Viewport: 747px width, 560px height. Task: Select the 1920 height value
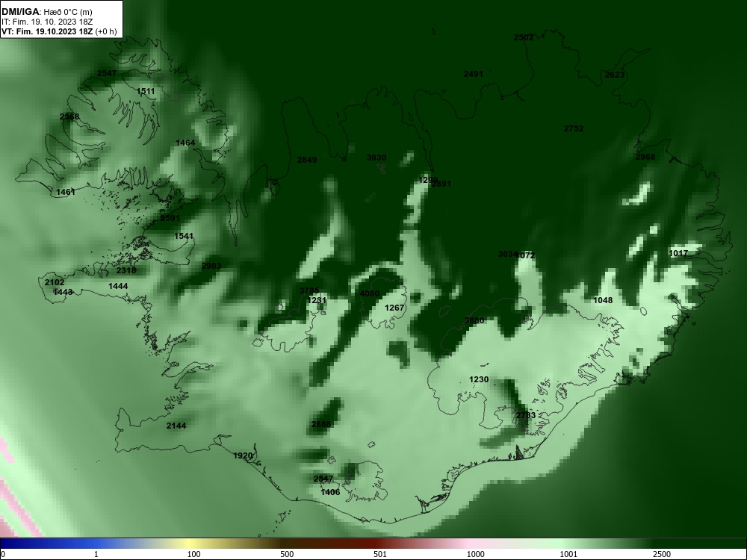tap(243, 456)
